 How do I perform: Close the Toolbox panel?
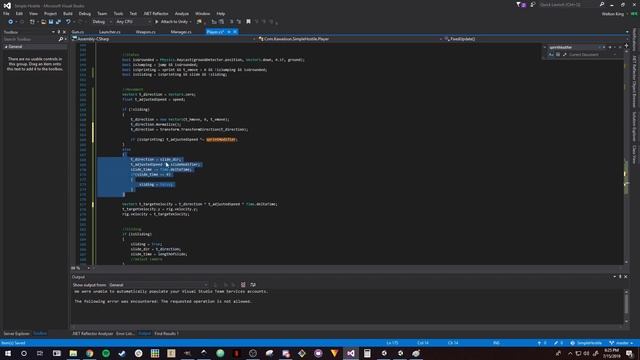pos(64,32)
